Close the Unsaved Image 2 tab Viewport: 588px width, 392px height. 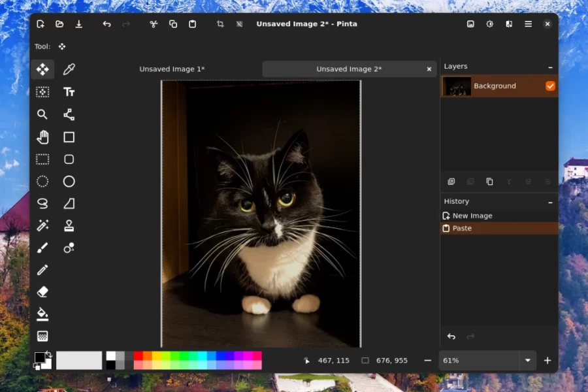[x=429, y=69]
